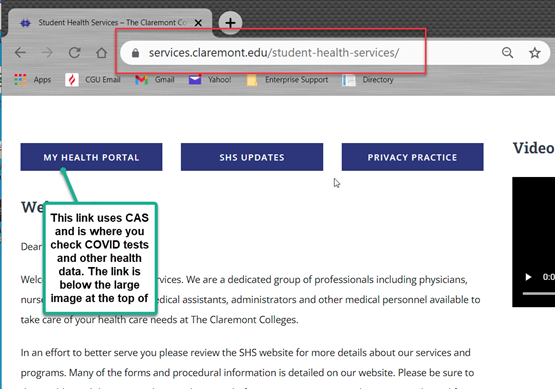The image size is (555, 389).
Task: Open the Directory bookmark
Action: [x=368, y=80]
